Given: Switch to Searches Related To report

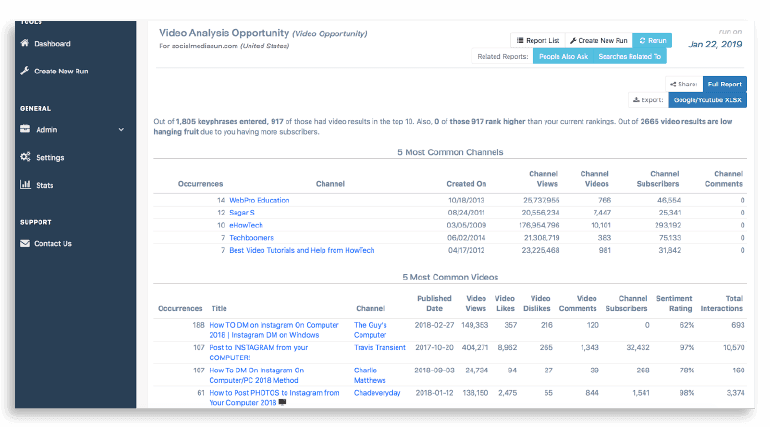Looking at the screenshot, I should [x=630, y=57].
